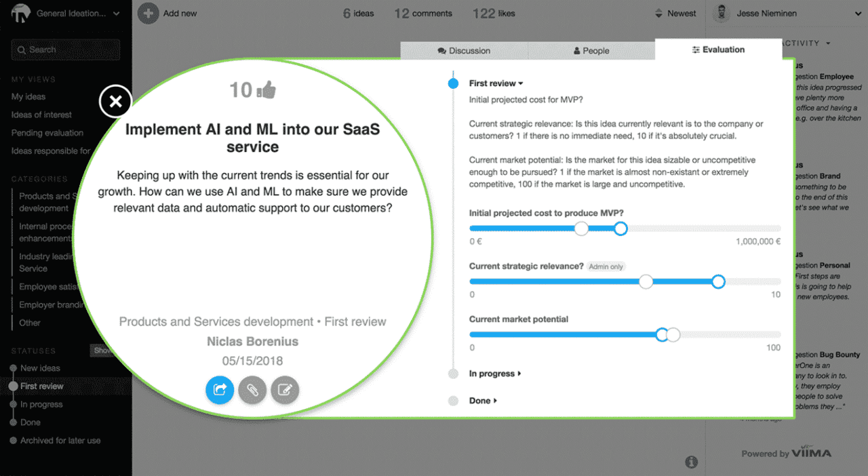Screen dimensions: 868x476
Task: Click the strategic relevance slider handle
Action: click(x=718, y=281)
